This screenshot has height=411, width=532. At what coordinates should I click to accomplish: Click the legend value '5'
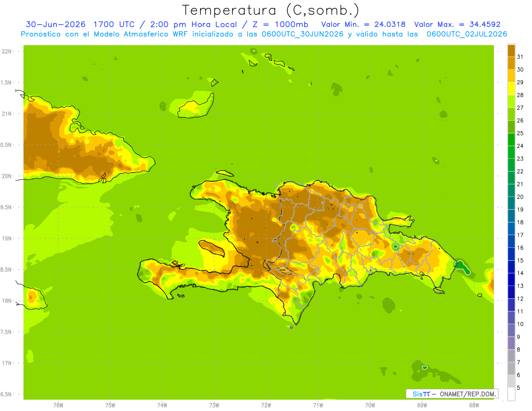(518, 388)
